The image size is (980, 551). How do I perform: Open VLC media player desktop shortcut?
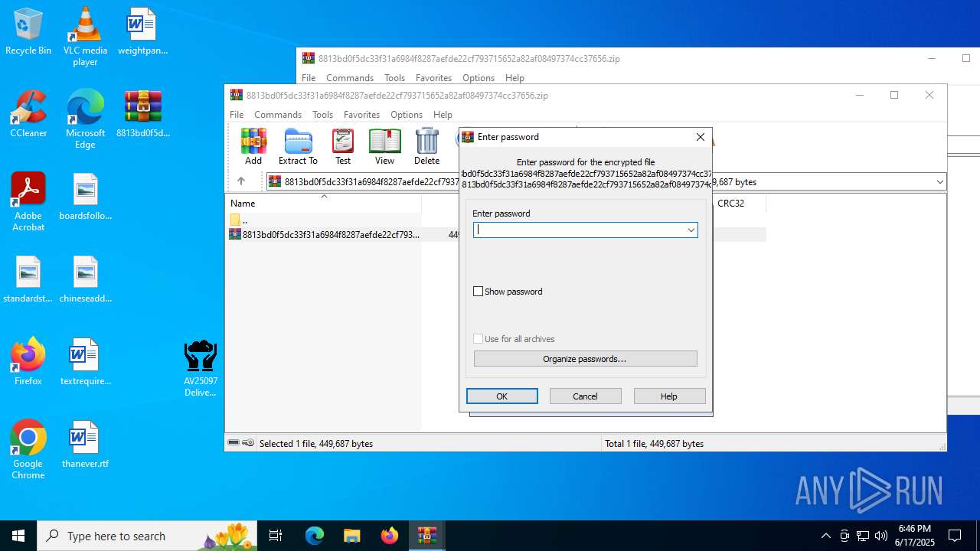pyautogui.click(x=85, y=37)
